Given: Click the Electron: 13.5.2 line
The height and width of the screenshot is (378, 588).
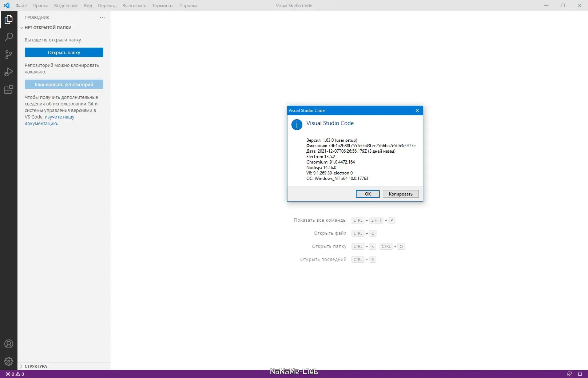Looking at the screenshot, I should click(x=321, y=157).
